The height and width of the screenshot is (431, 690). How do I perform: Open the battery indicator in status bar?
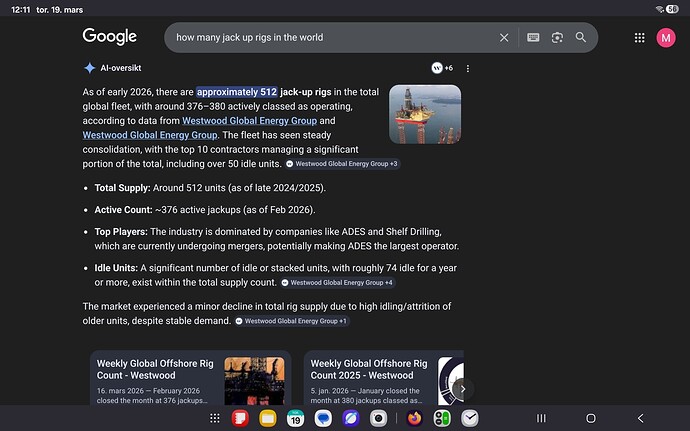point(672,9)
